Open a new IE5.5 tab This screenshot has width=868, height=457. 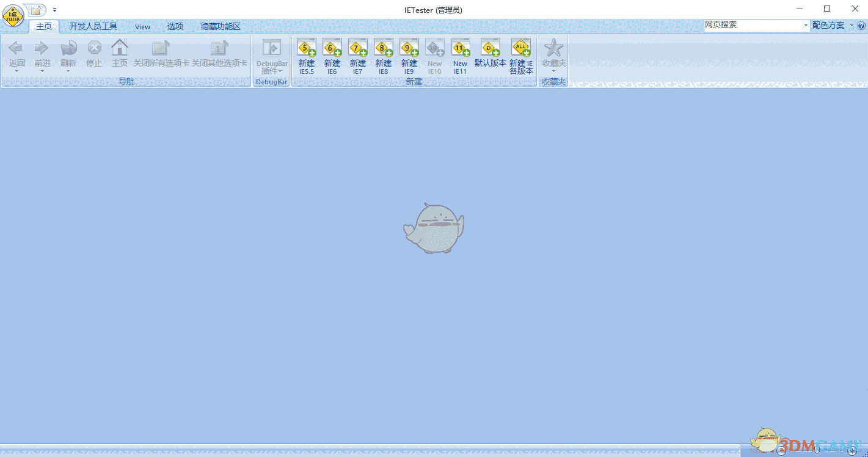pos(306,55)
